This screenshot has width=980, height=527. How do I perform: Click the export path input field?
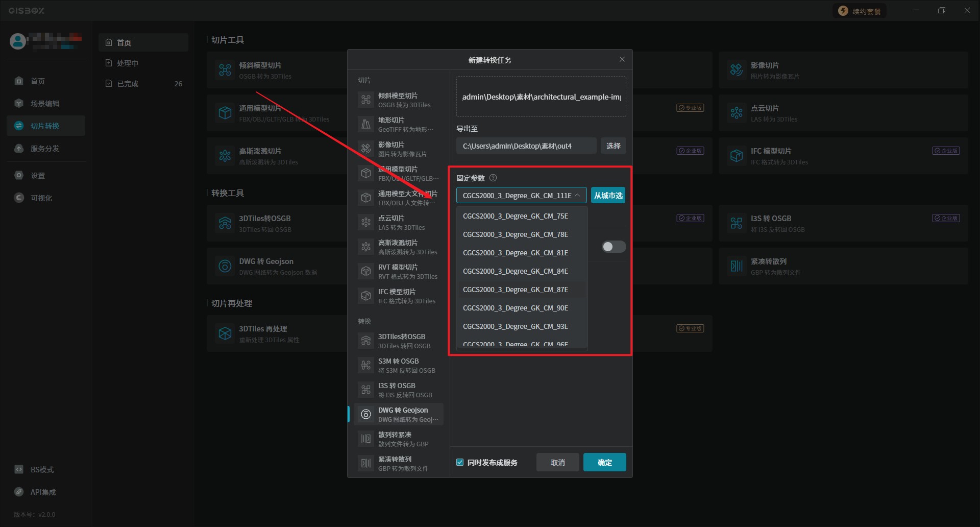coord(526,146)
